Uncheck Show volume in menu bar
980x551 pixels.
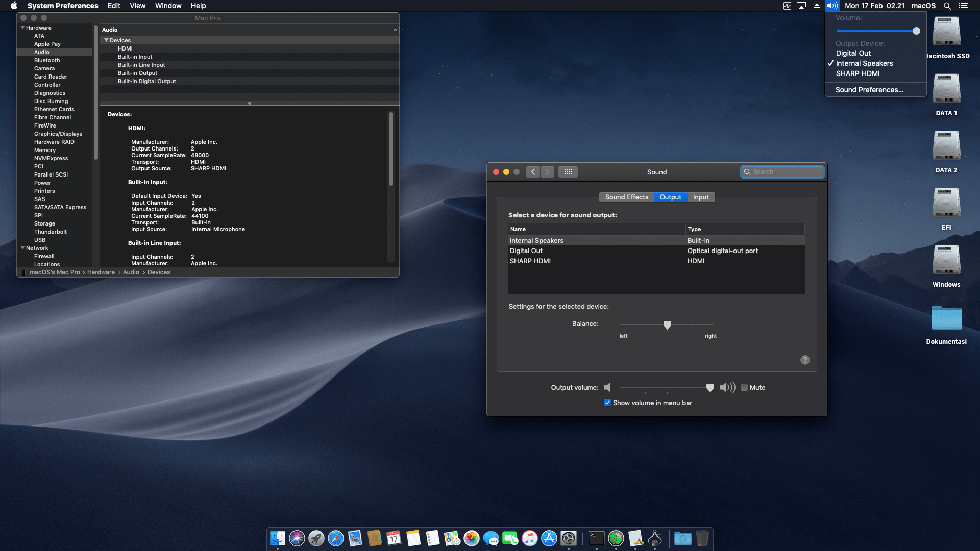click(x=607, y=403)
